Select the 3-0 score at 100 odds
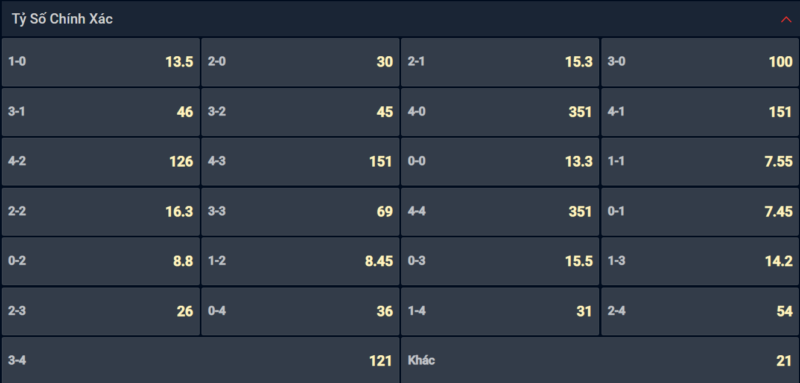The height and width of the screenshot is (383, 800). [701, 62]
